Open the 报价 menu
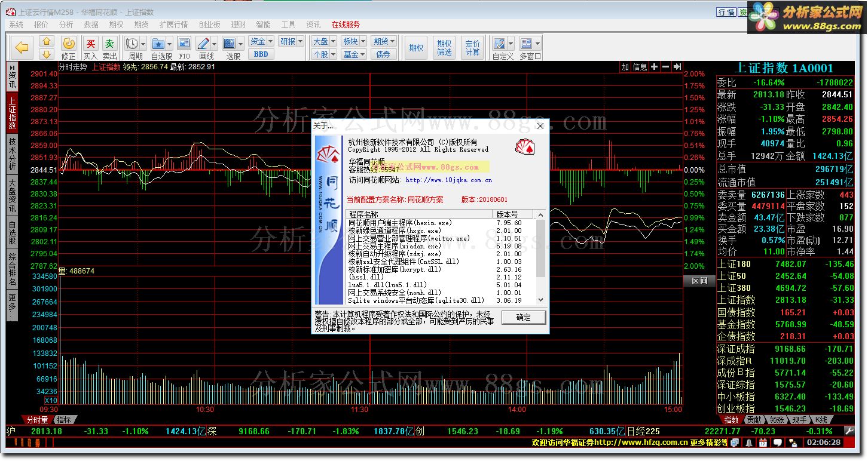The width and height of the screenshot is (868, 461). pos(41,24)
